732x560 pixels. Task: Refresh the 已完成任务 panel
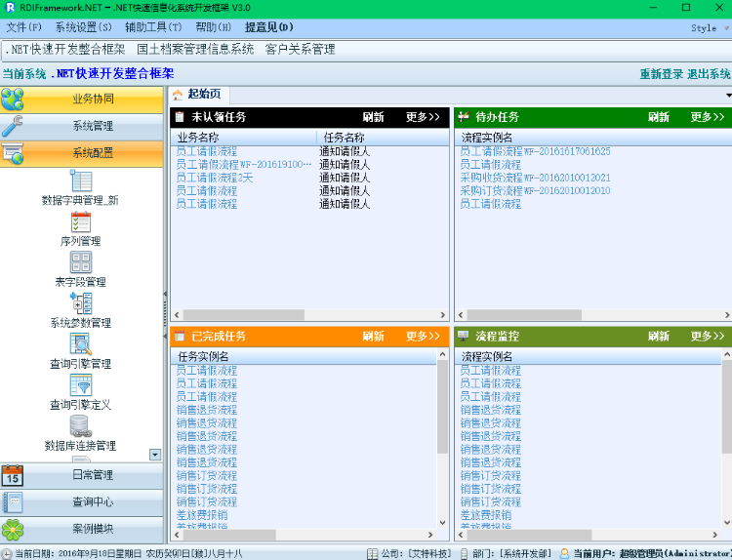374,336
